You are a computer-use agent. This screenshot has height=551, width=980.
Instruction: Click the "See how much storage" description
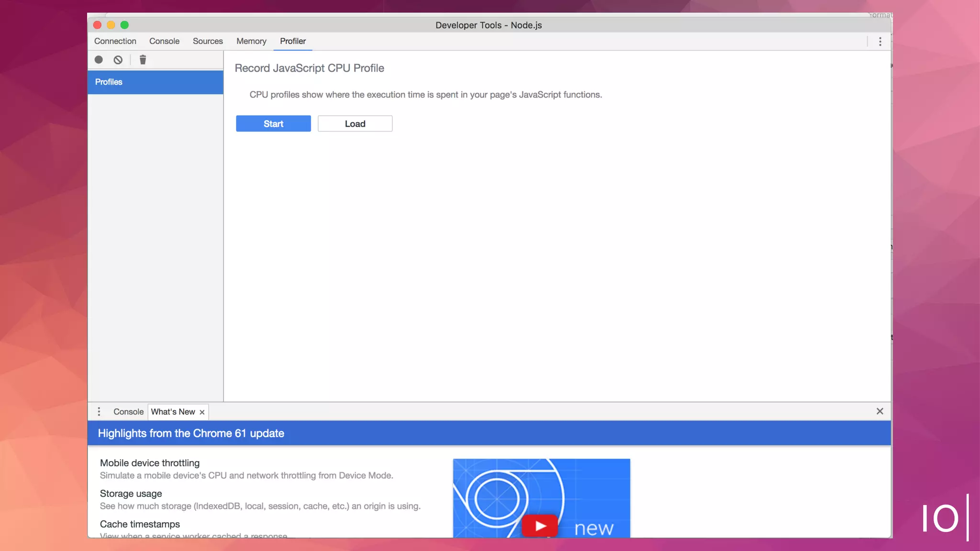(x=260, y=506)
